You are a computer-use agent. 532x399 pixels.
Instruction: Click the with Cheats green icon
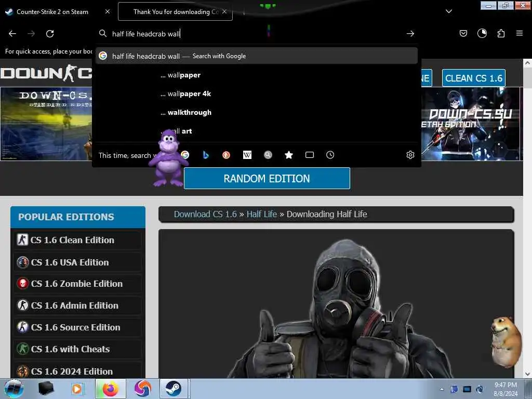coord(23,349)
